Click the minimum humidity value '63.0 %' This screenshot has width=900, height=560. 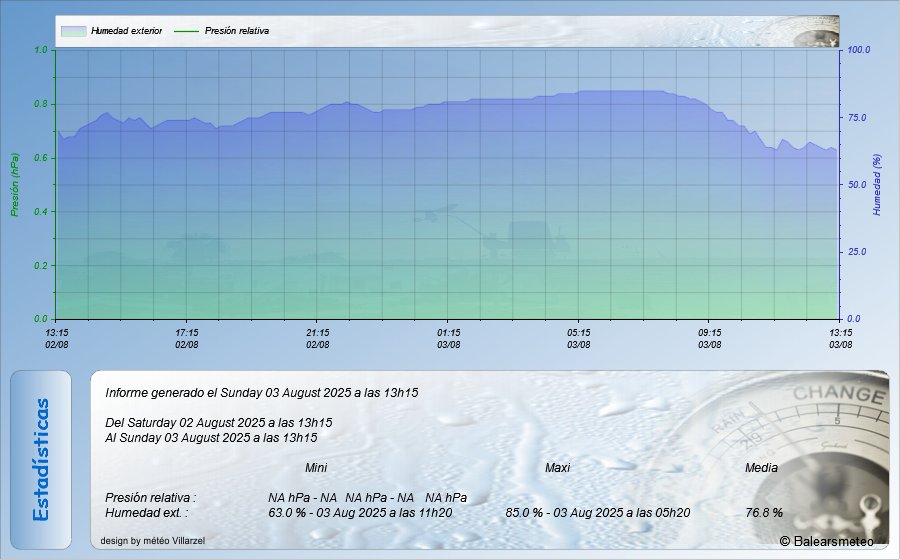pyautogui.click(x=287, y=513)
